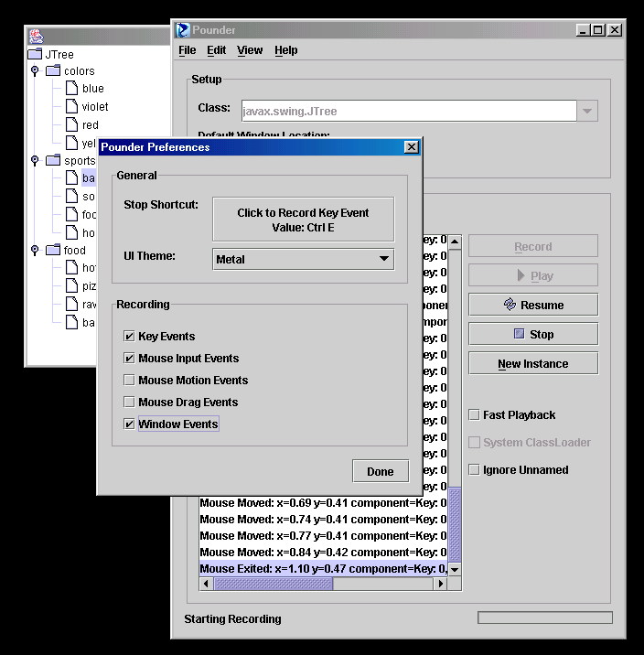The image size is (644, 655).
Task: Click the colors folder icon
Action: point(53,70)
